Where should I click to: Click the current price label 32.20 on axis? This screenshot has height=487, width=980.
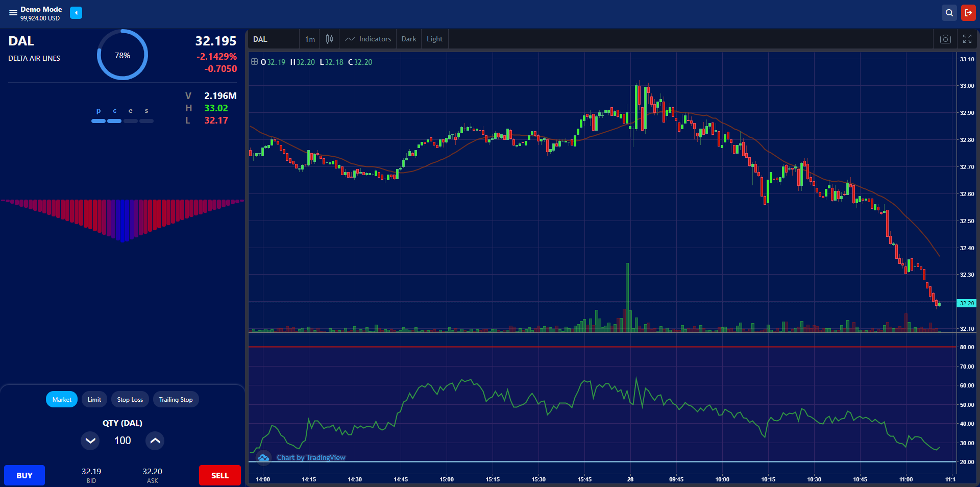click(967, 303)
